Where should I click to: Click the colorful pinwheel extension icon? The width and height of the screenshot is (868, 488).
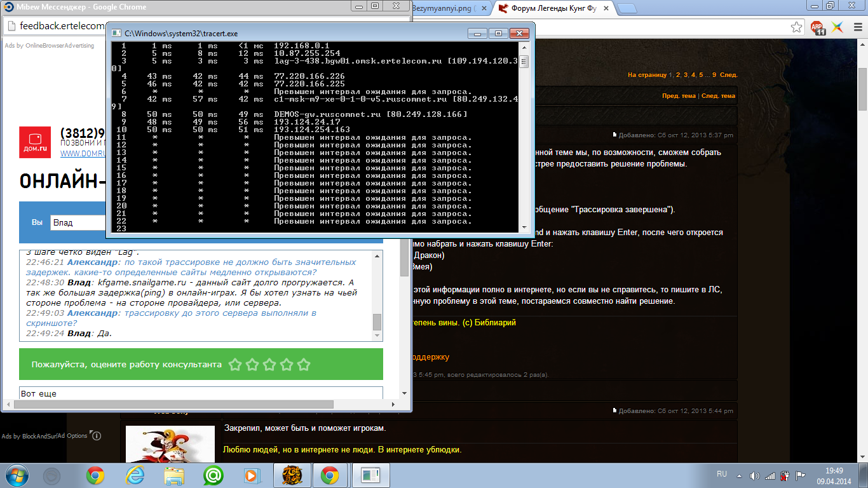(x=837, y=27)
